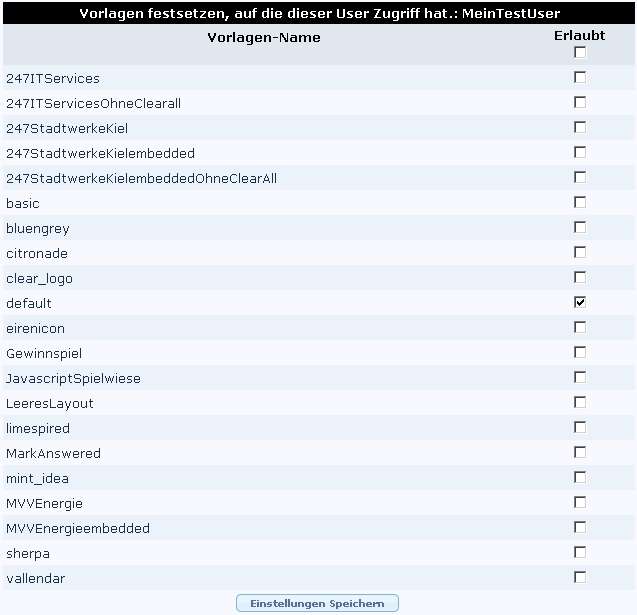Viewport: 637px width, 615px height.
Task: Allow the MVVEnergie template
Action: tap(580, 502)
